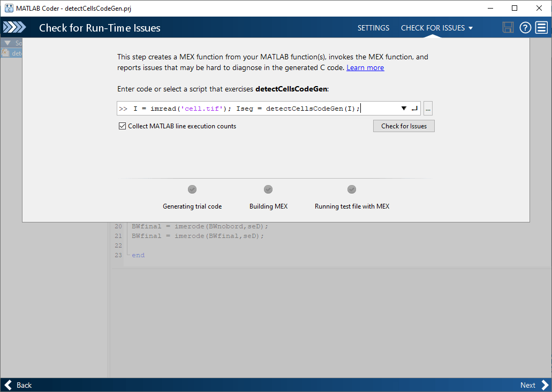Open the Learn more link

coord(365,67)
